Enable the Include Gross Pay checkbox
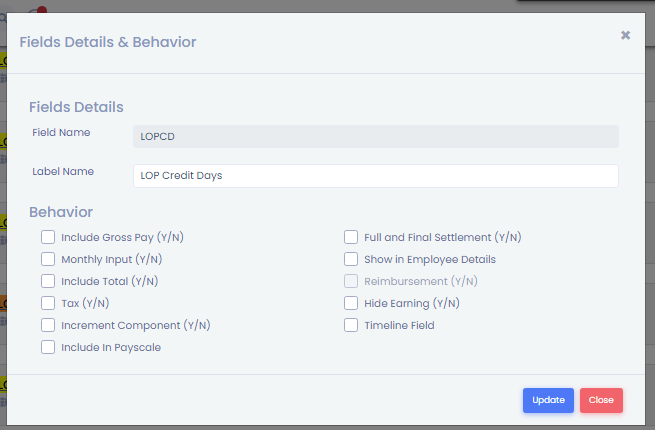655x430 pixels. 48,237
